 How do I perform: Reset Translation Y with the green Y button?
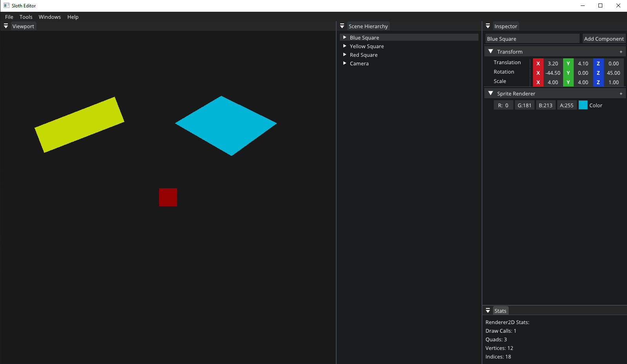568,63
